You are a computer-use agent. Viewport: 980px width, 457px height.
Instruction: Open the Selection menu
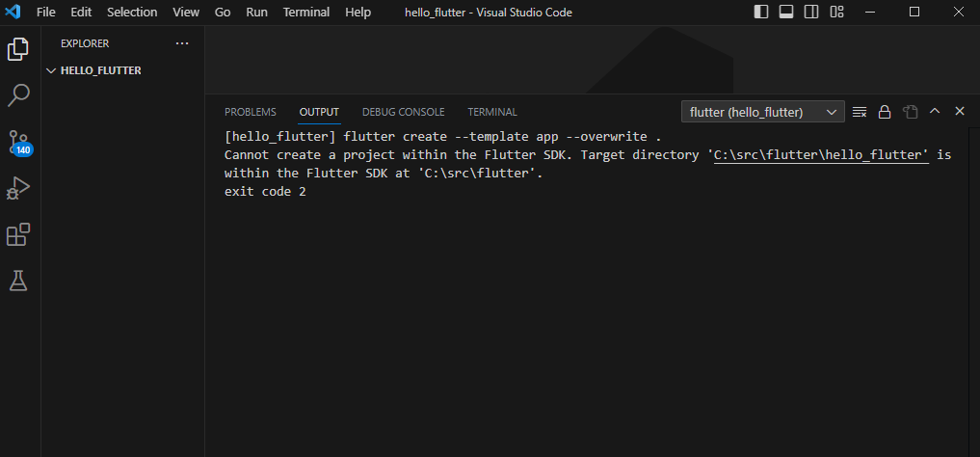[x=132, y=12]
